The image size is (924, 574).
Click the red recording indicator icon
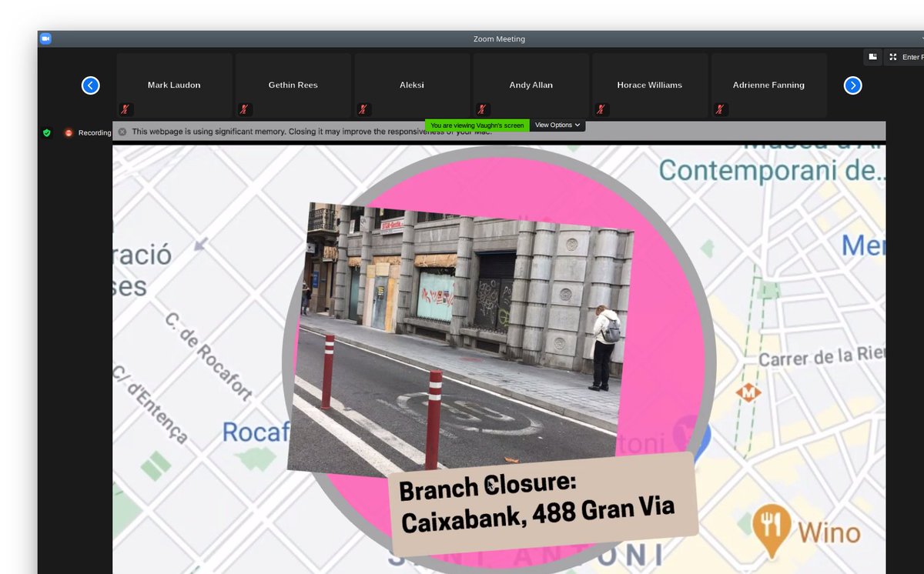point(69,132)
